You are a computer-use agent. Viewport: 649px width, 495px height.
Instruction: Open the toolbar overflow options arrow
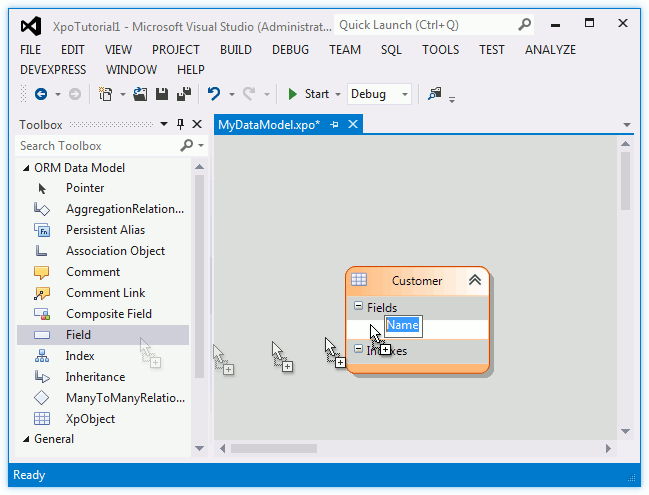point(452,99)
